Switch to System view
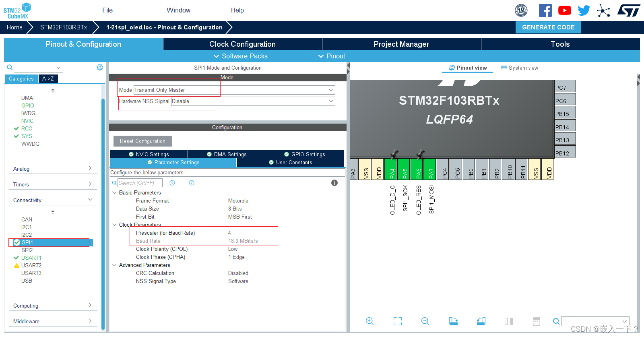 point(520,68)
